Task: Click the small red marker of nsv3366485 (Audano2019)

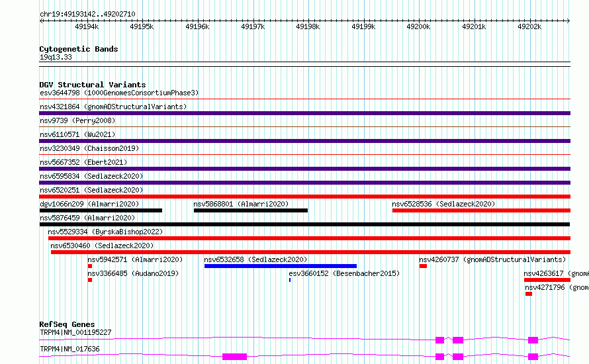Action: pyautogui.click(x=90, y=280)
